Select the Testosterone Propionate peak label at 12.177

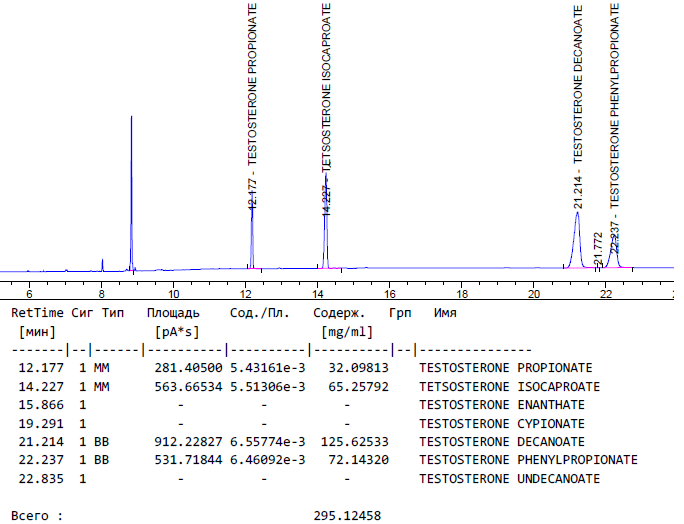253,105
